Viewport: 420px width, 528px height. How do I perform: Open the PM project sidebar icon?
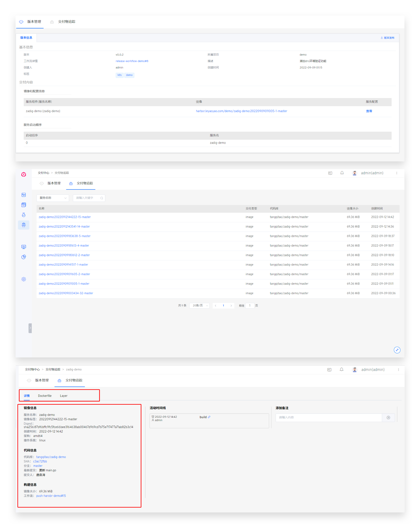(24, 205)
